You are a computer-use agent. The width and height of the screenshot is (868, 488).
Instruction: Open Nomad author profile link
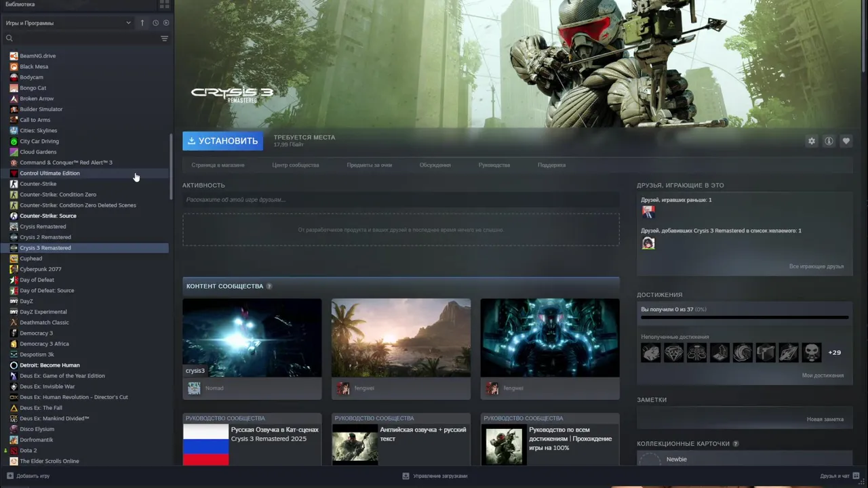point(214,388)
